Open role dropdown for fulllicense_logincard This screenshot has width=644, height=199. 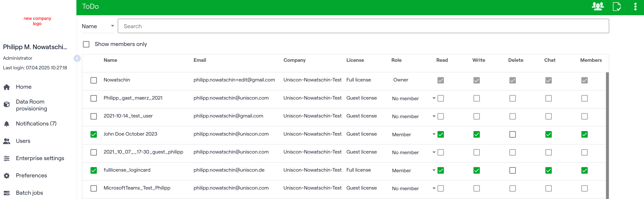[x=434, y=171]
